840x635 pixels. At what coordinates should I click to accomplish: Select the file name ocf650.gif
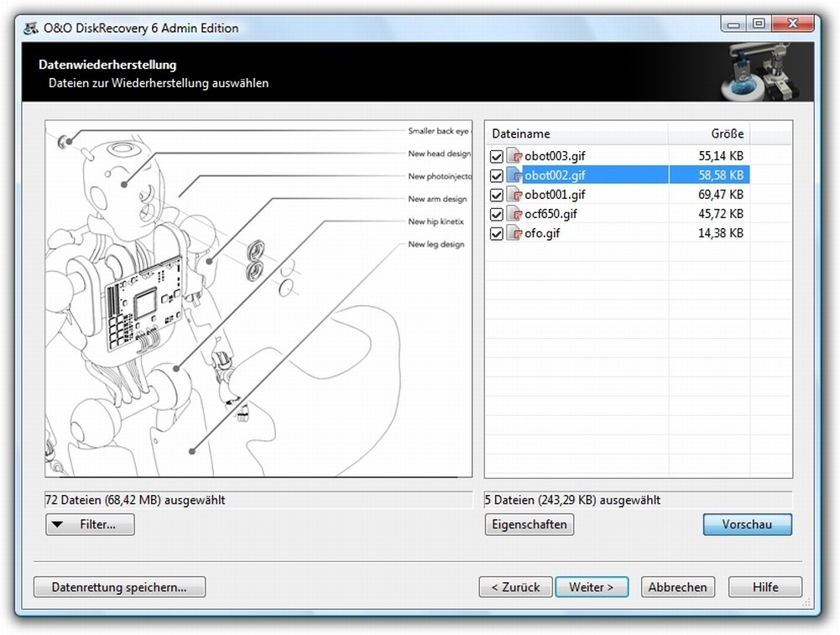(x=550, y=214)
